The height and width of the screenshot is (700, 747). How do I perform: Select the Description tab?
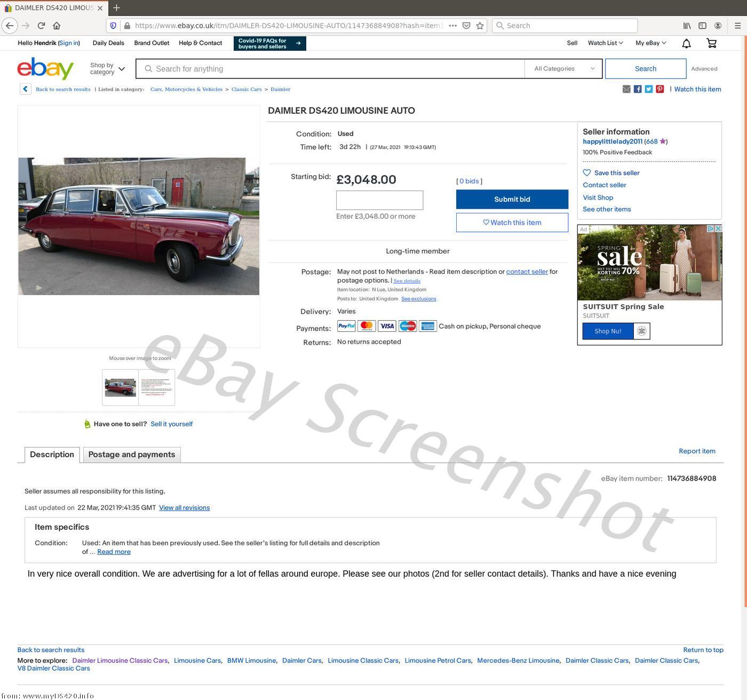click(52, 455)
